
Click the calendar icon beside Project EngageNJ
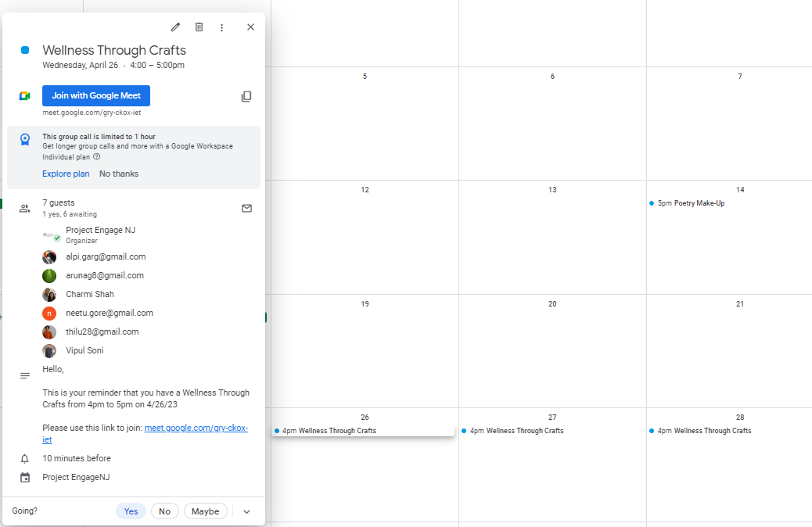point(25,477)
